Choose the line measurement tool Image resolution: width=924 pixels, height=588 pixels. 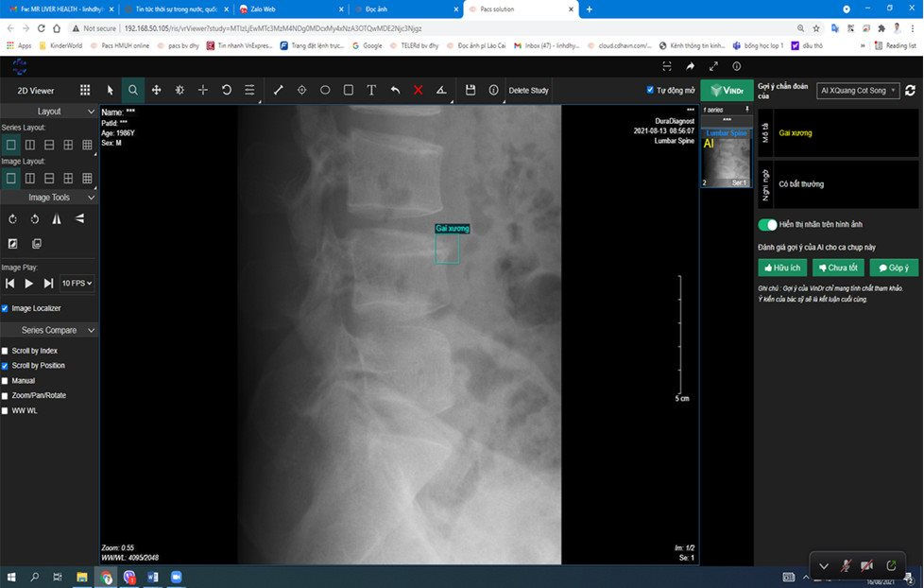pyautogui.click(x=278, y=91)
